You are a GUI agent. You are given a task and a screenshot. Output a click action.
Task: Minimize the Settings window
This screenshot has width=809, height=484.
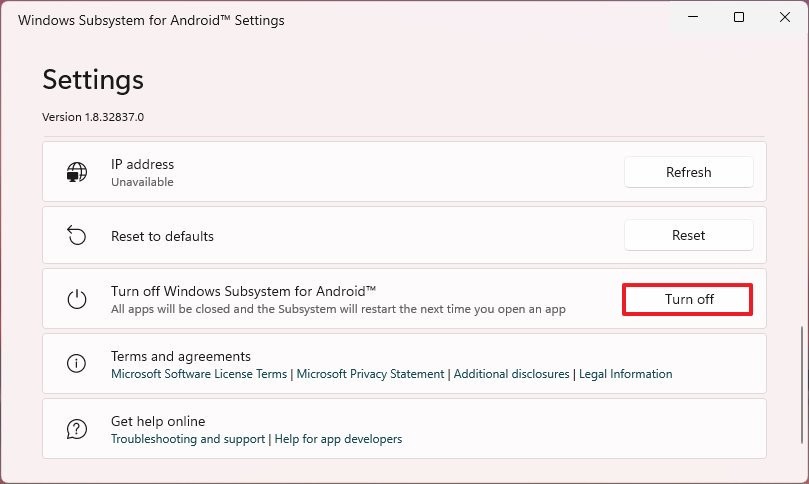click(693, 17)
